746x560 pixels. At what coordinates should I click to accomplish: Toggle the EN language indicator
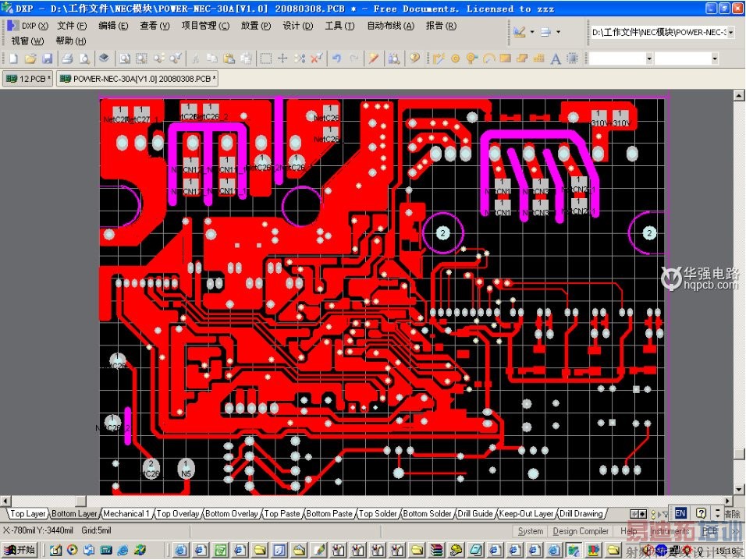[x=680, y=513]
